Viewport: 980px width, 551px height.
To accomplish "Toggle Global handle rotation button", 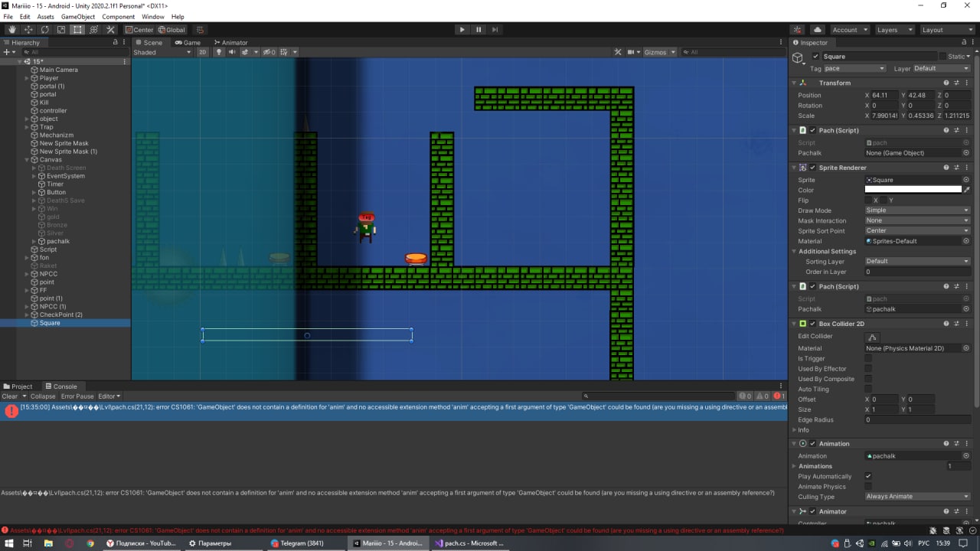I will pyautogui.click(x=171, y=30).
